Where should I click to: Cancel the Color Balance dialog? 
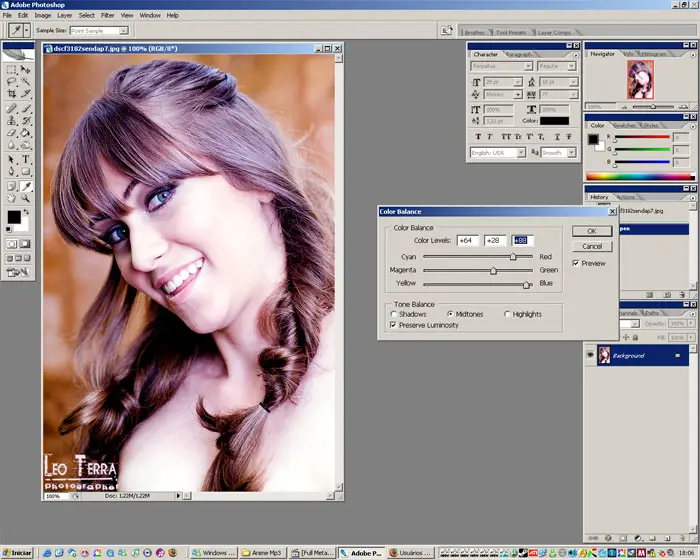point(591,246)
